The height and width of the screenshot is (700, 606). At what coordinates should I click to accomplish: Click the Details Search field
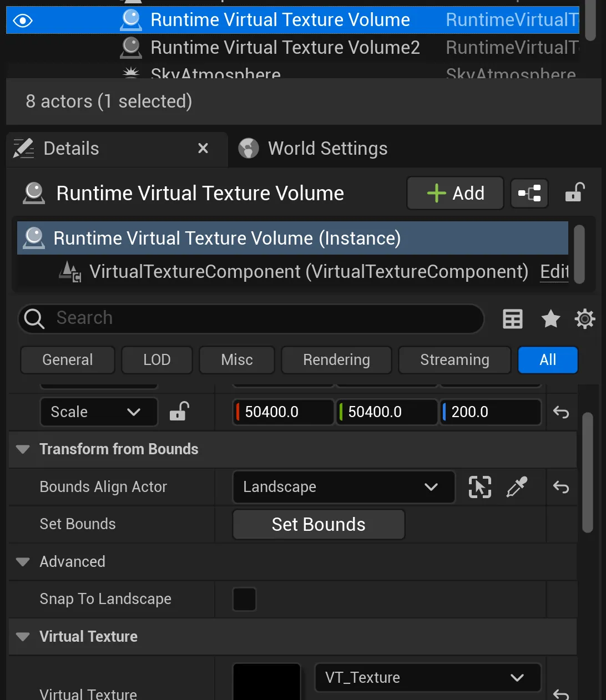point(251,318)
